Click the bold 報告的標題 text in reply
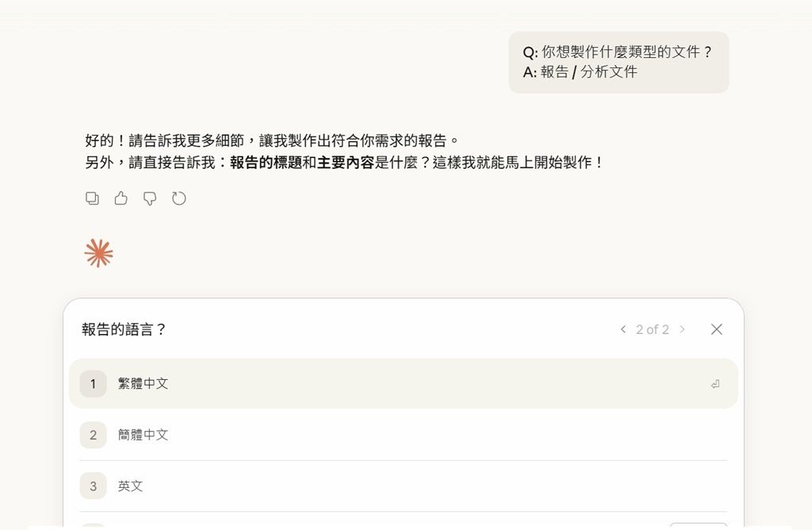 point(266,163)
